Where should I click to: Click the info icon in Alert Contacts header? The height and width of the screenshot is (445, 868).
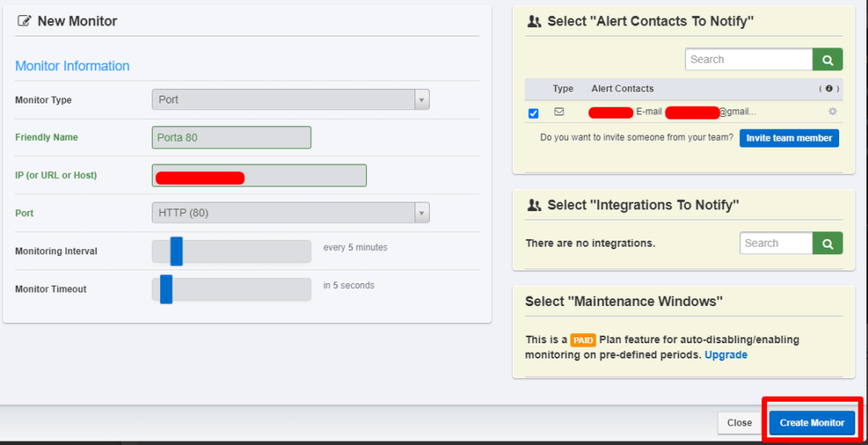829,88
